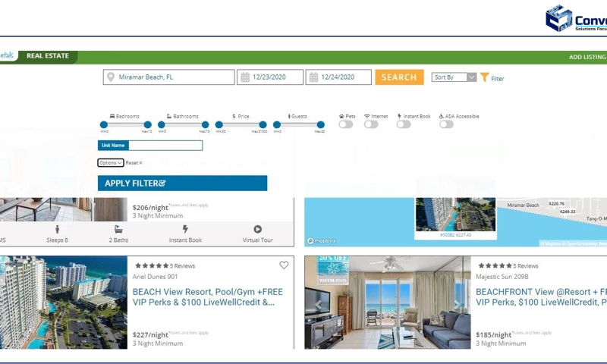This screenshot has height=364, width=607.
Task: Click the APPLY FILTERS button
Action: pyautogui.click(x=182, y=183)
